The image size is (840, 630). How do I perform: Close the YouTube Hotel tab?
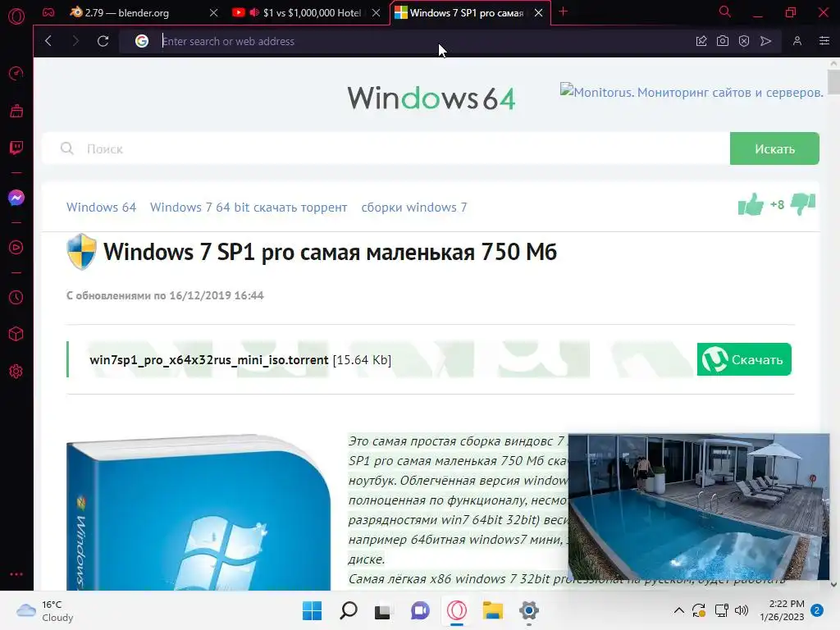pos(376,12)
